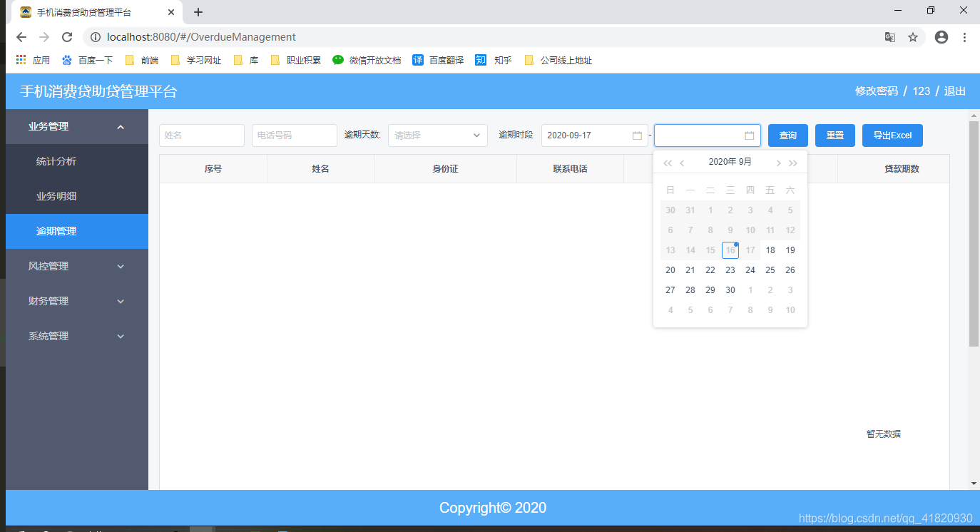Go to next year in date picker
Viewport: 980px width, 532px height.
pos(793,163)
